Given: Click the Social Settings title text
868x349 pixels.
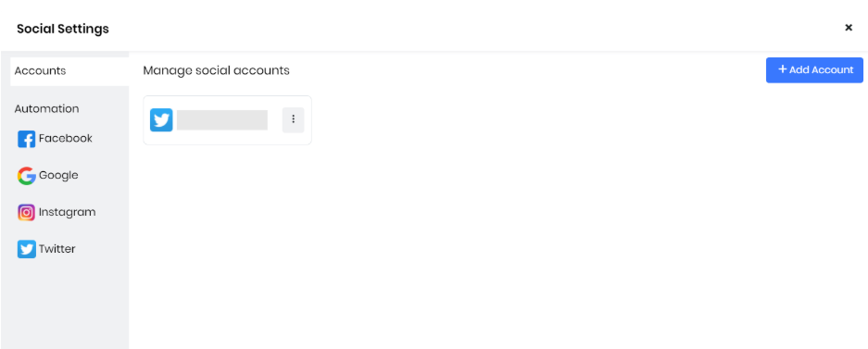Looking at the screenshot, I should (63, 29).
